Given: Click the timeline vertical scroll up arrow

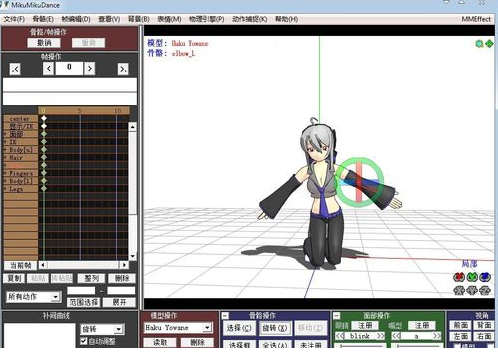Looking at the screenshot, I should coord(132,127).
